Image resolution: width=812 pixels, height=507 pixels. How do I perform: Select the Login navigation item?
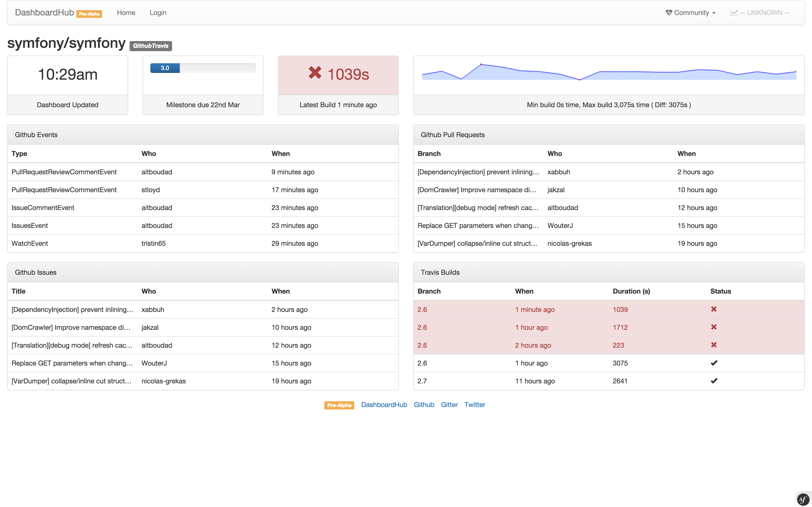click(158, 12)
